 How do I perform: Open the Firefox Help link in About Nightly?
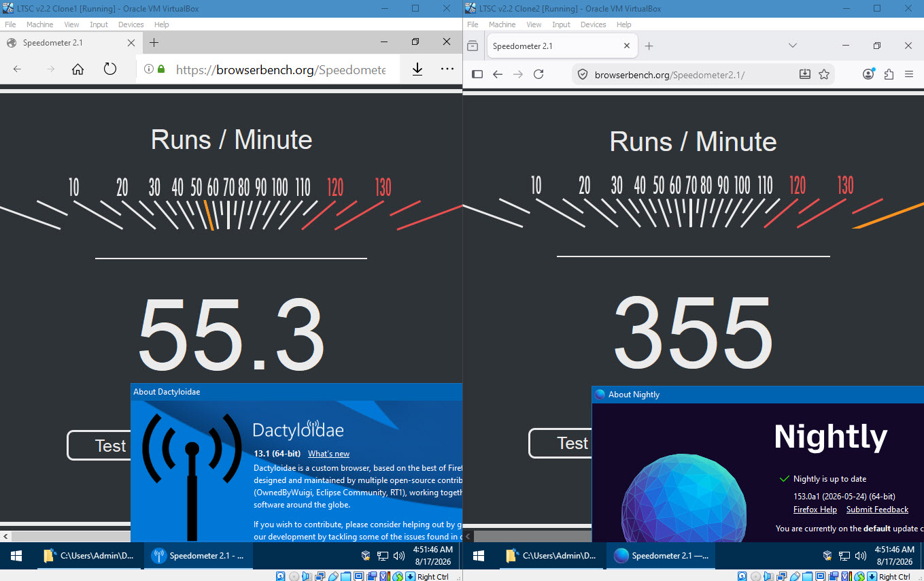[x=815, y=510]
